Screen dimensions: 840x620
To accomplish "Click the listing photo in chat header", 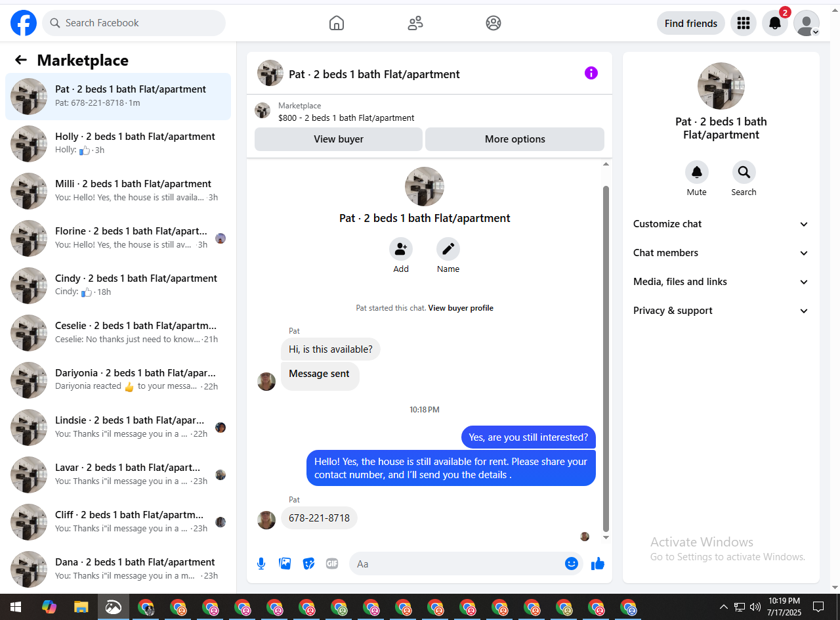I will (270, 73).
